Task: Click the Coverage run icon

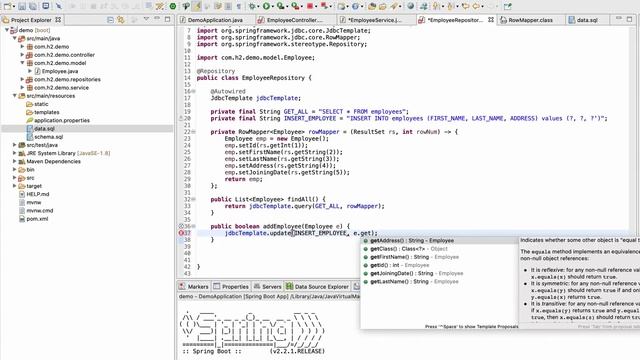Action: [280, 6]
